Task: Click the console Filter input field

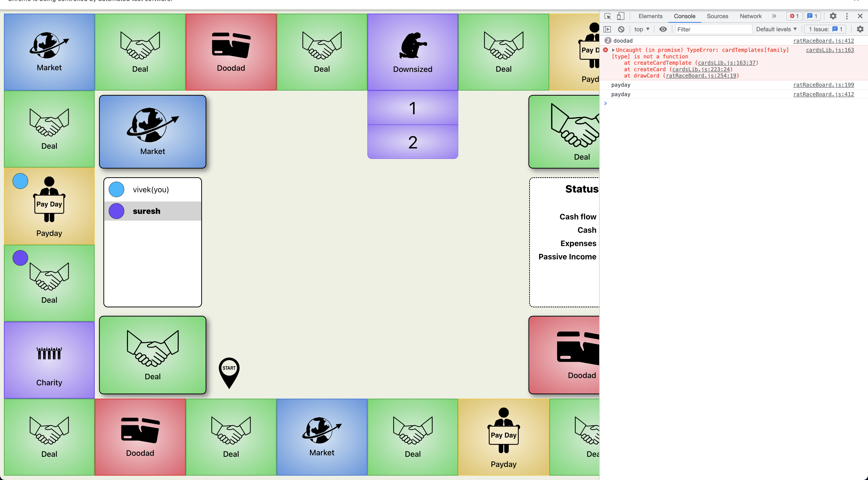Action: point(713,29)
